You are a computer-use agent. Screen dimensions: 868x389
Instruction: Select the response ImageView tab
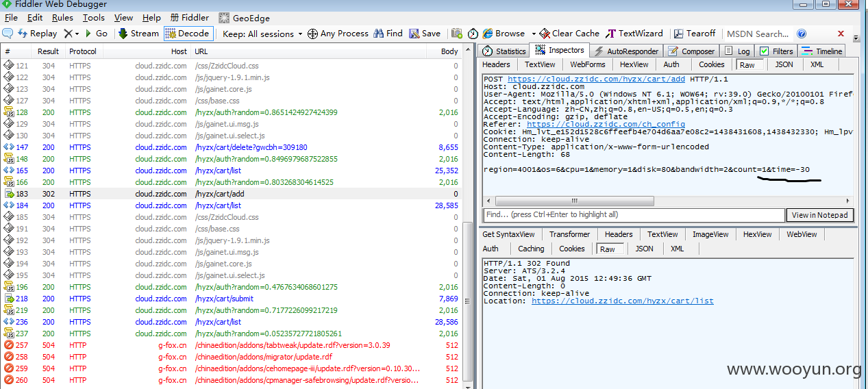click(710, 234)
